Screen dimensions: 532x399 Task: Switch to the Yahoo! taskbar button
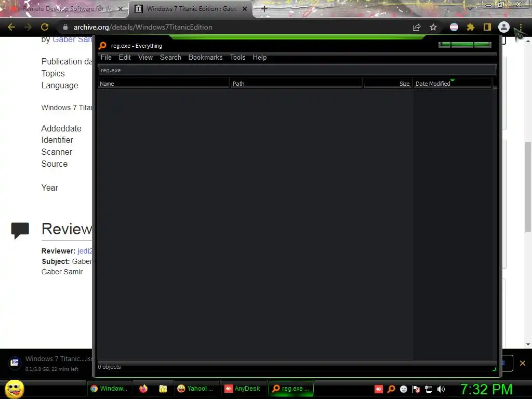[x=196, y=389]
